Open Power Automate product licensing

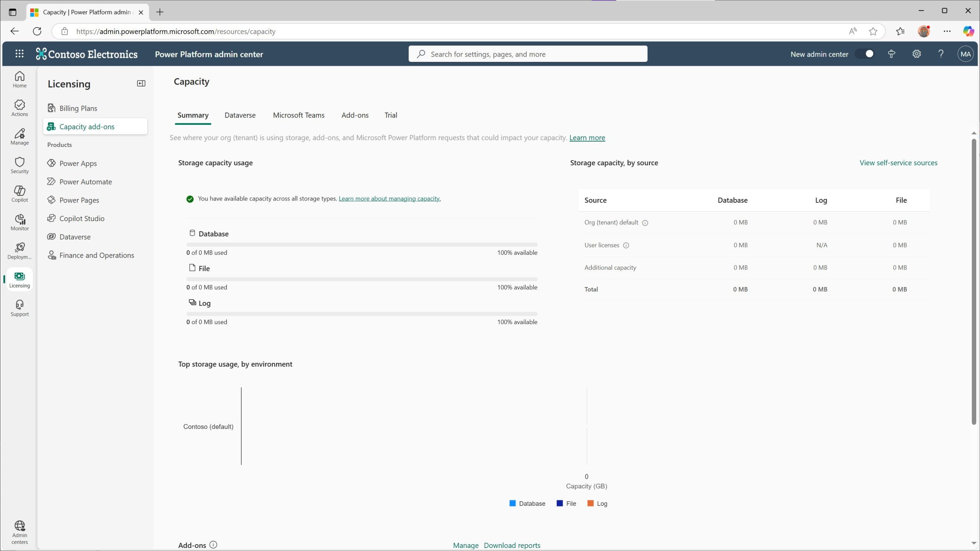[x=95, y=182]
